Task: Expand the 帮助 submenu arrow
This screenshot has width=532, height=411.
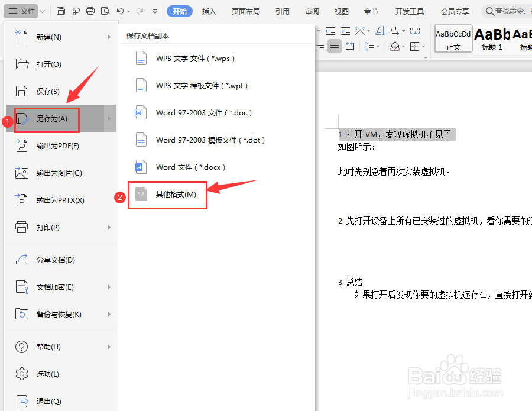Action: pos(109,347)
